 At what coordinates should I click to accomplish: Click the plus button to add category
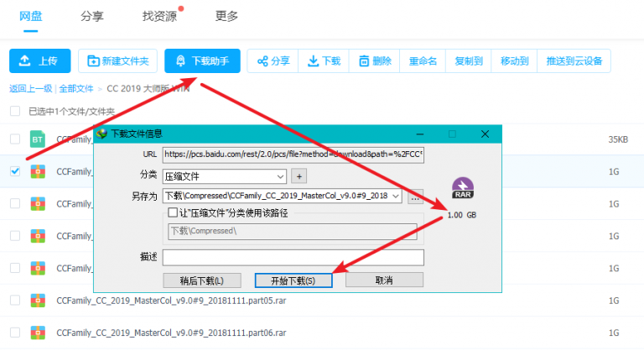click(299, 176)
